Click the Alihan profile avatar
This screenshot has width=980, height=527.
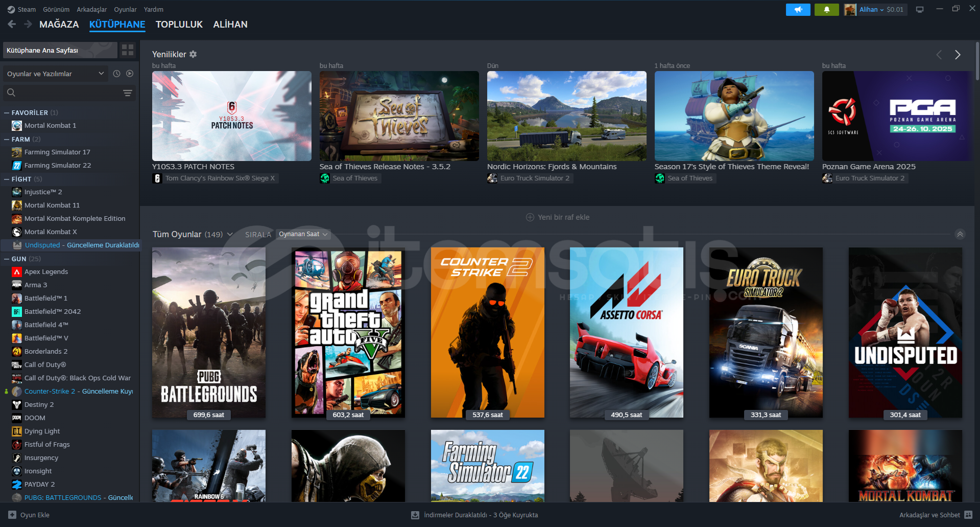pyautogui.click(x=850, y=10)
